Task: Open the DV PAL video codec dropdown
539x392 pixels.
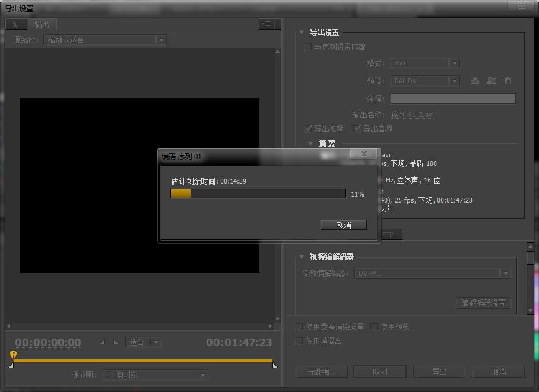Action: point(432,273)
